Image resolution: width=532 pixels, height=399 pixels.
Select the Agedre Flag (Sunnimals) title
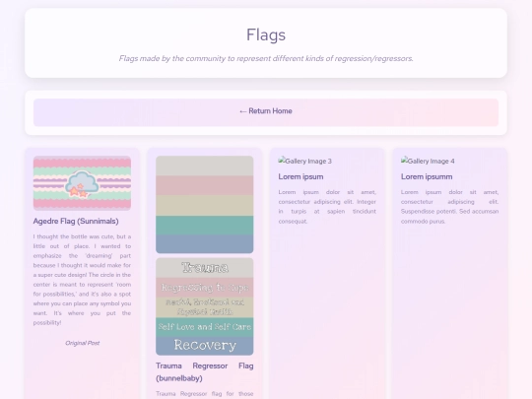point(76,222)
